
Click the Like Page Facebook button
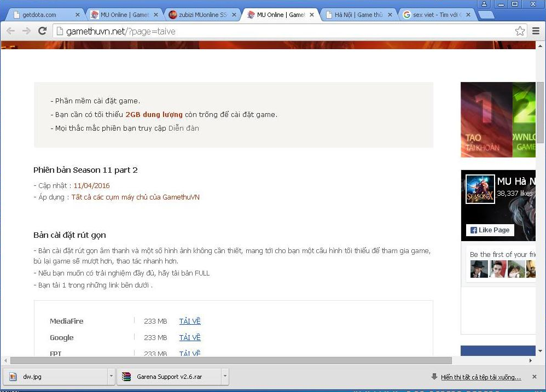click(x=490, y=230)
